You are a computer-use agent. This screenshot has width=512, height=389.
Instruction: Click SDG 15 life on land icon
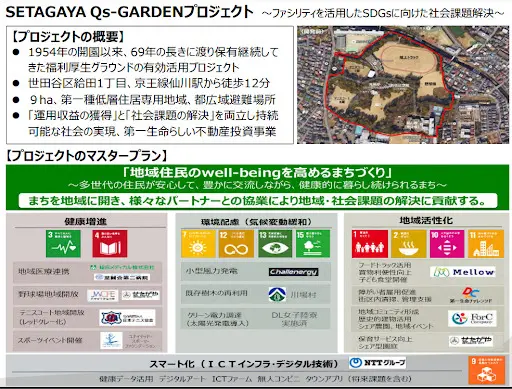(x=313, y=244)
